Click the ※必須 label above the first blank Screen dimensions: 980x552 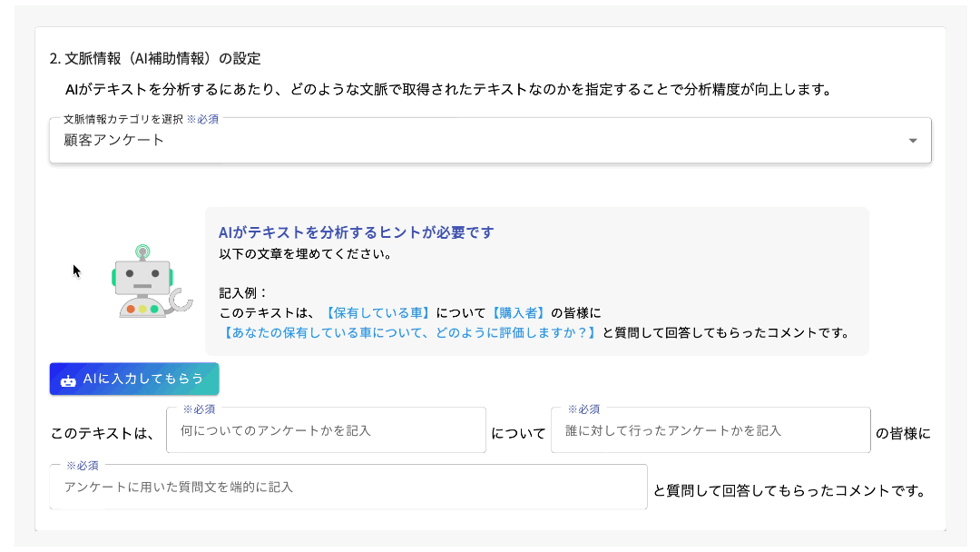[x=199, y=409]
